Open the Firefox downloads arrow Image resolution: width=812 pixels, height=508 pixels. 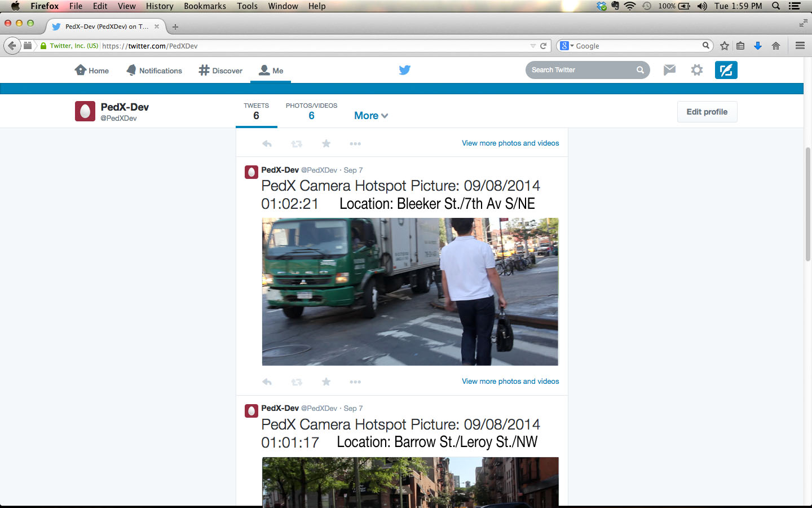point(758,46)
